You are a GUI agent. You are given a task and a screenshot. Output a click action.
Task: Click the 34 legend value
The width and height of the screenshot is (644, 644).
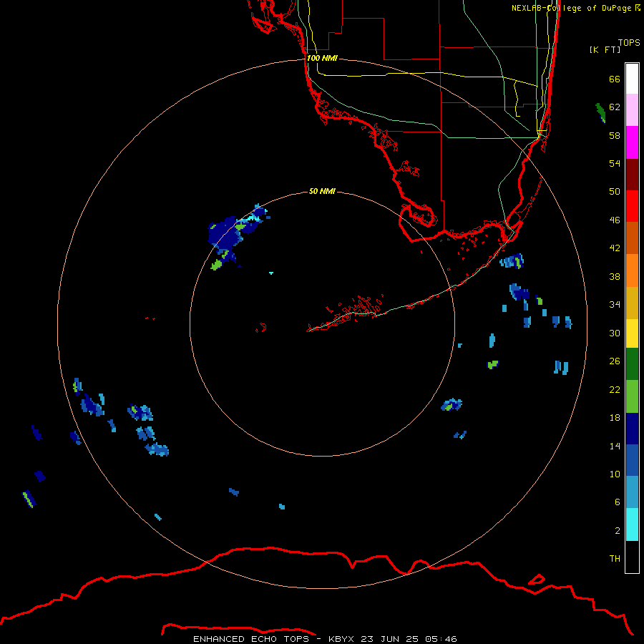615,304
